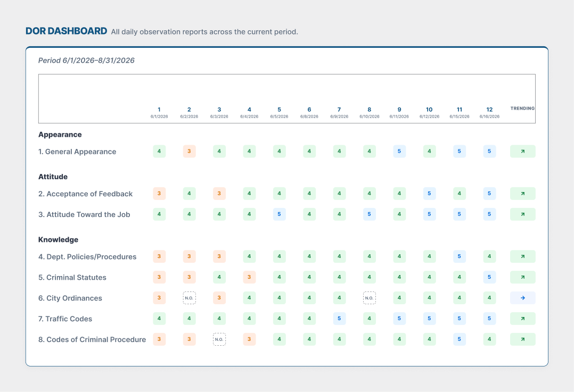The height and width of the screenshot is (392, 574).
Task: Click Criminal Statutes trending arrow icon
Action: [x=522, y=277]
